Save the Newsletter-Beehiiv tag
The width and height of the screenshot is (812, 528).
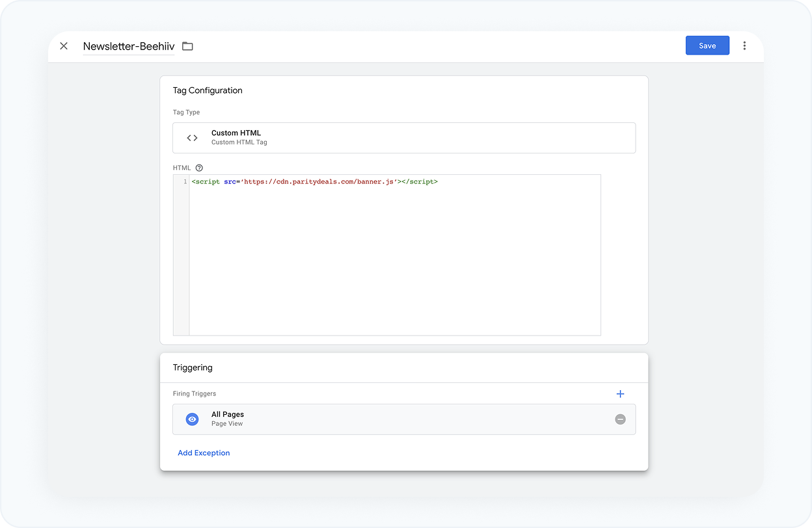tap(707, 45)
